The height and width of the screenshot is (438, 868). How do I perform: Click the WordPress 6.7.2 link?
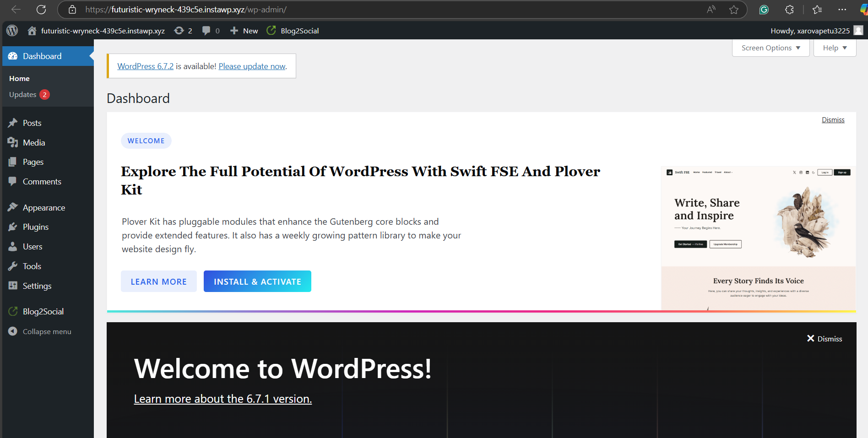145,66
